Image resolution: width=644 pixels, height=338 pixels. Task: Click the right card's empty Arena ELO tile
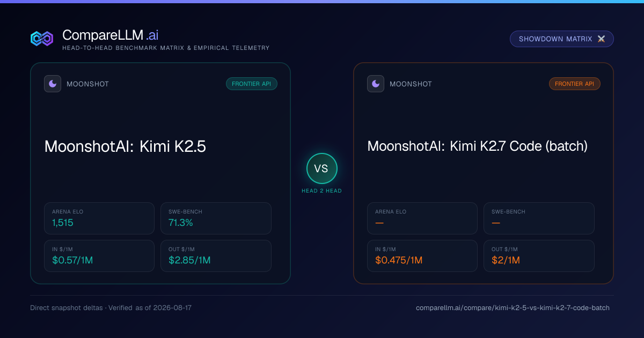(422, 218)
